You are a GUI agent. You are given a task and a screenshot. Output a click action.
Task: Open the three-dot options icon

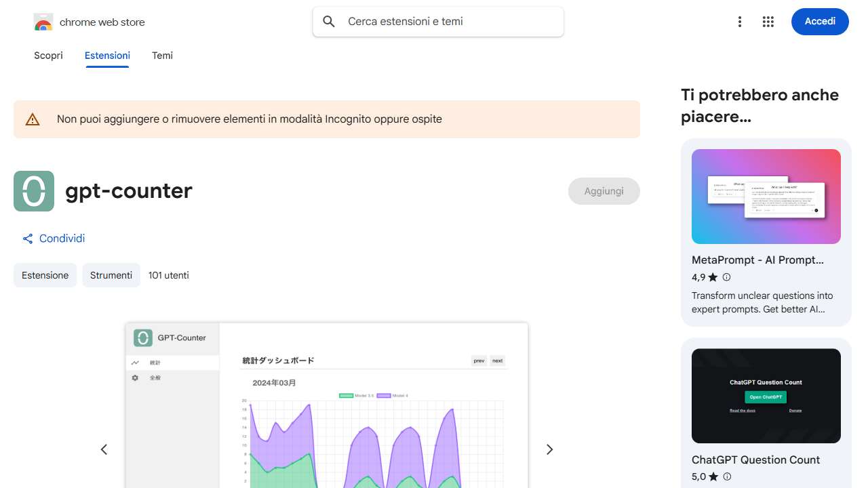click(740, 22)
